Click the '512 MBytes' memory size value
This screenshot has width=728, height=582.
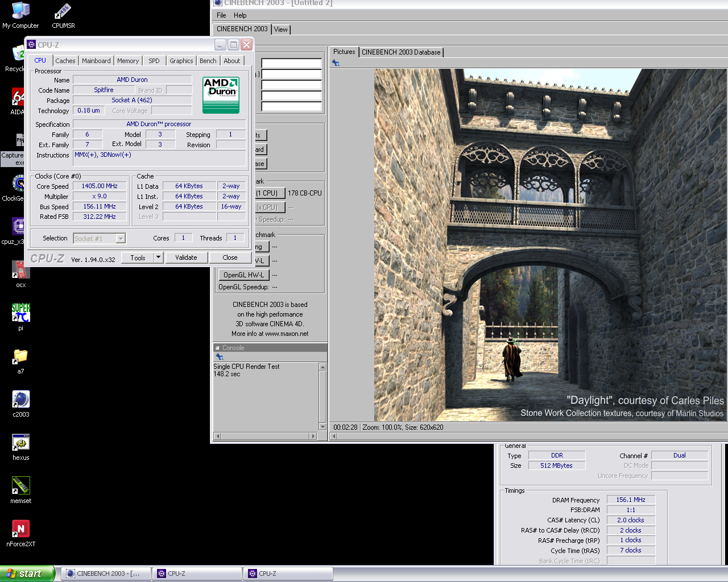[556, 465]
